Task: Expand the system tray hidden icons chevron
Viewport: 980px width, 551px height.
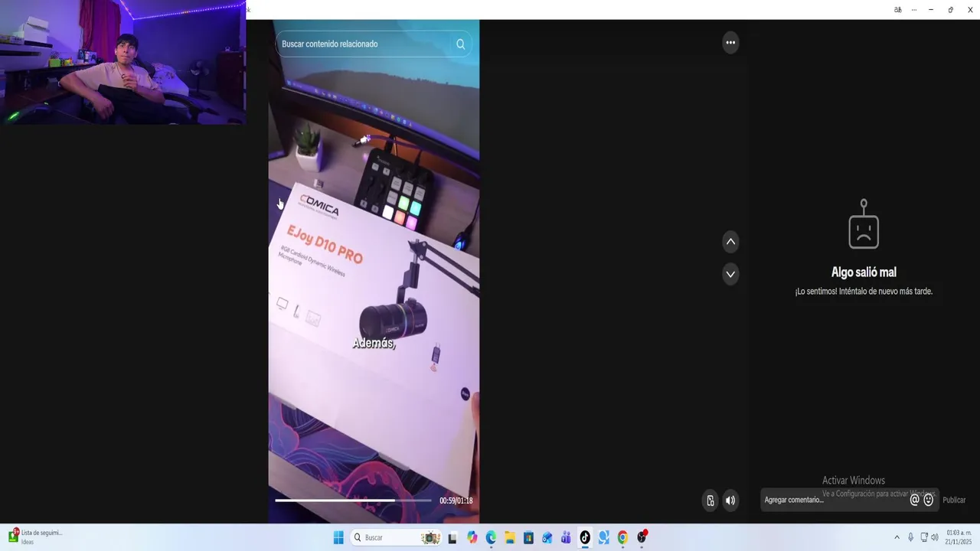Action: click(897, 537)
